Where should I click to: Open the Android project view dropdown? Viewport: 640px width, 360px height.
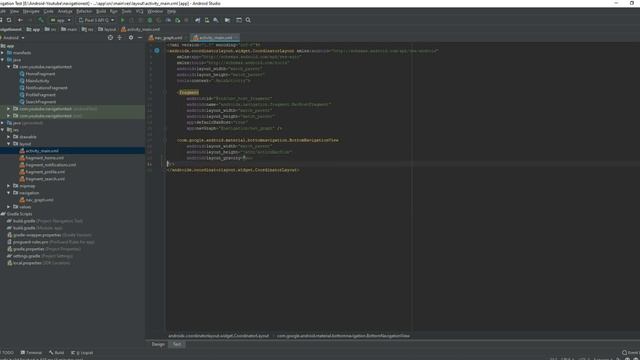[13, 38]
